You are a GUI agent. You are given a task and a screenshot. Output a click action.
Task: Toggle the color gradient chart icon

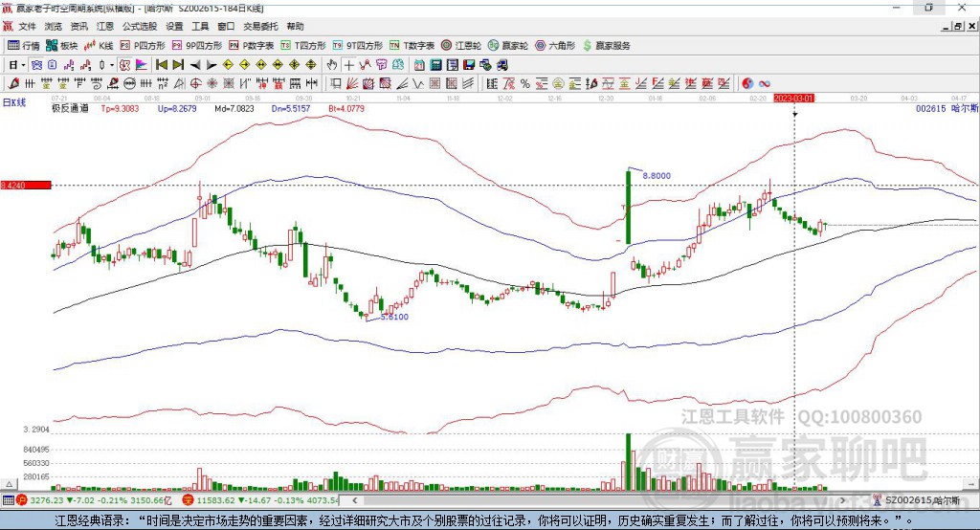click(x=142, y=65)
